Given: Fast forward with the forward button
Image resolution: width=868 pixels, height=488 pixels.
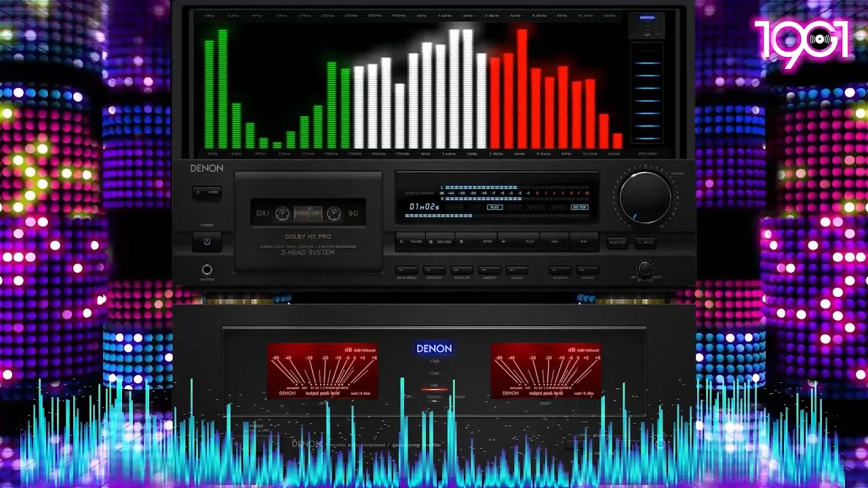Looking at the screenshot, I should tap(584, 241).
